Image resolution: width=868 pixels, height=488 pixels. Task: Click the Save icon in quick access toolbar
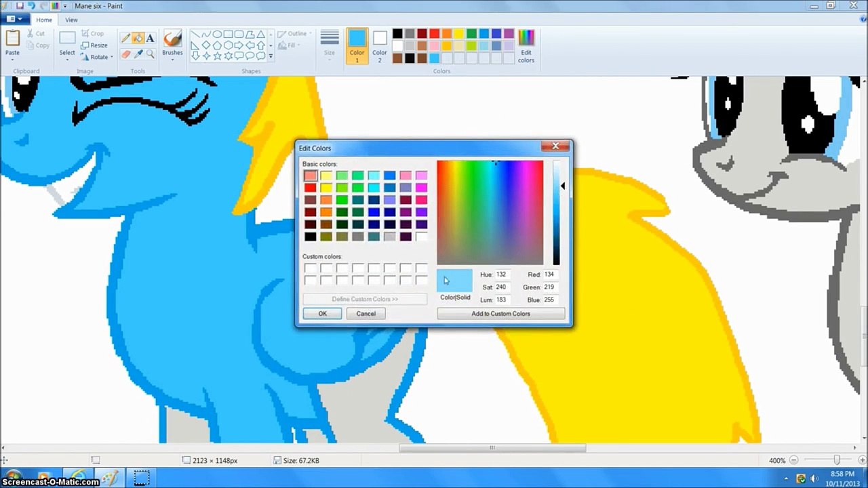pyautogui.click(x=20, y=5)
